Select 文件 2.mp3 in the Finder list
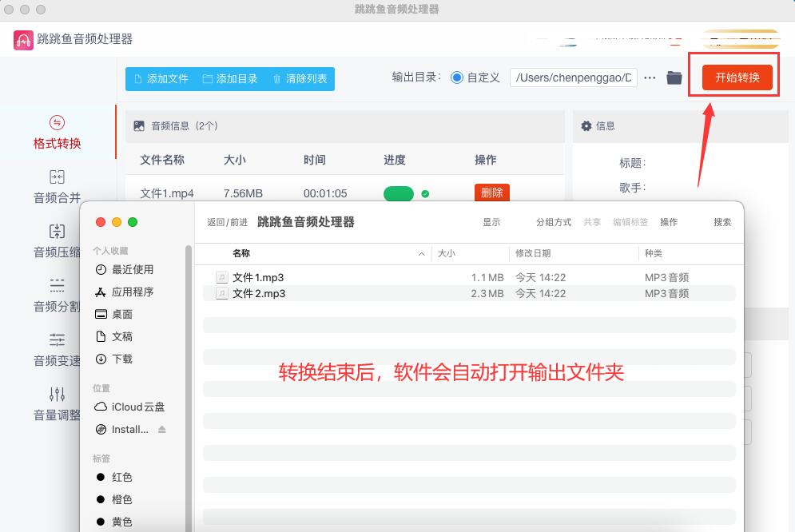This screenshot has height=532, width=795. [259, 293]
